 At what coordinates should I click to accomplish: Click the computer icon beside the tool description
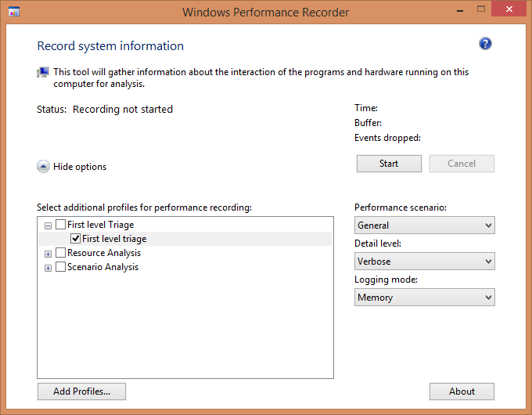pos(43,72)
